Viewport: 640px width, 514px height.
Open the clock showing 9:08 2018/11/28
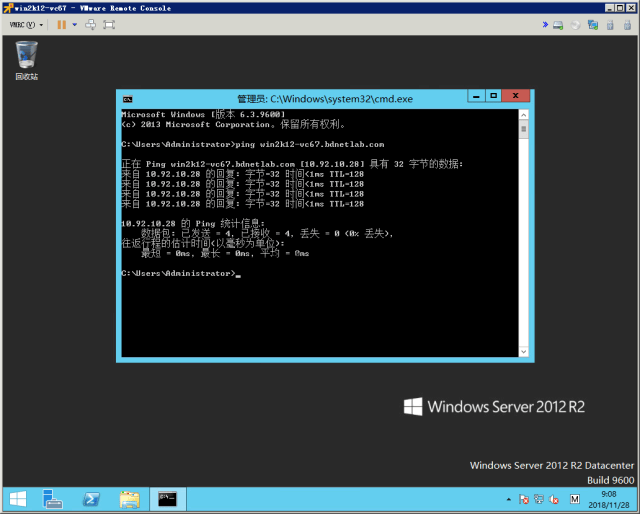pyautogui.click(x=609, y=499)
